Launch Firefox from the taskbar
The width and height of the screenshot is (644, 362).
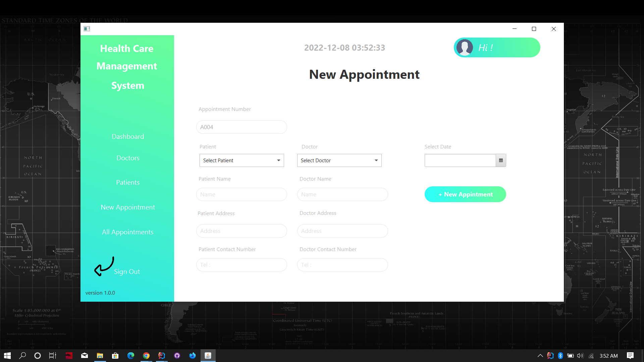[x=193, y=356]
